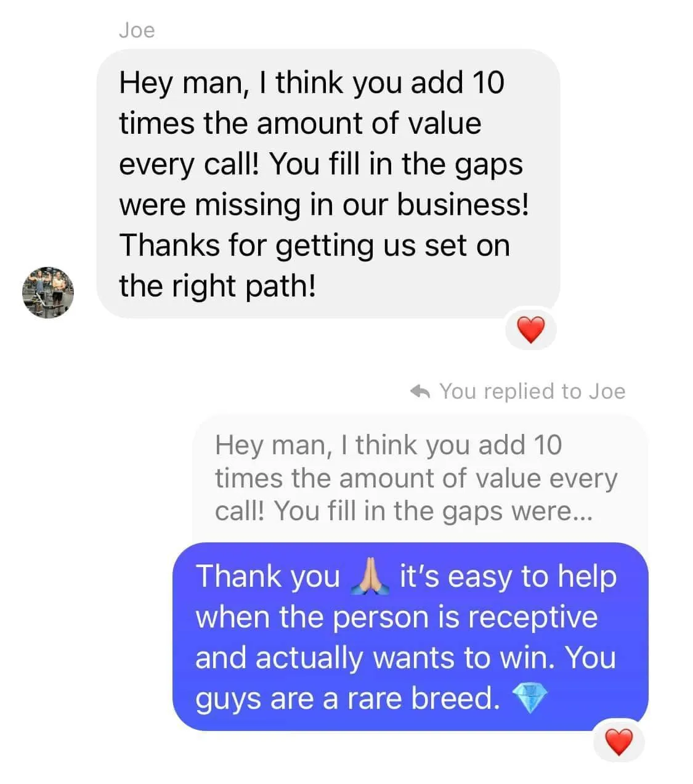Select the blue reply message bubble
Viewport: 693px width, 784px height.
pos(410,637)
